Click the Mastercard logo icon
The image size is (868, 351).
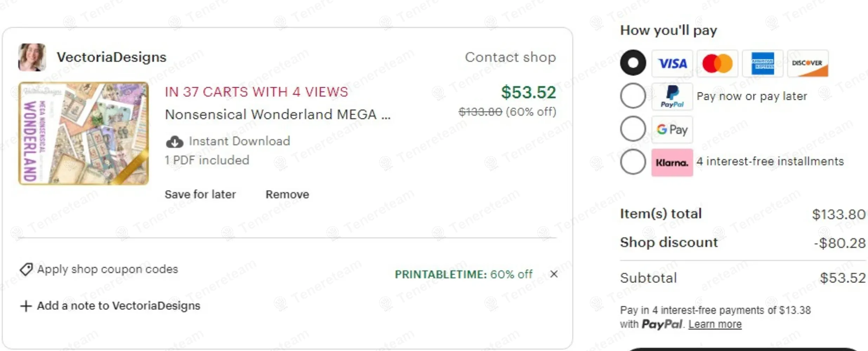point(717,64)
